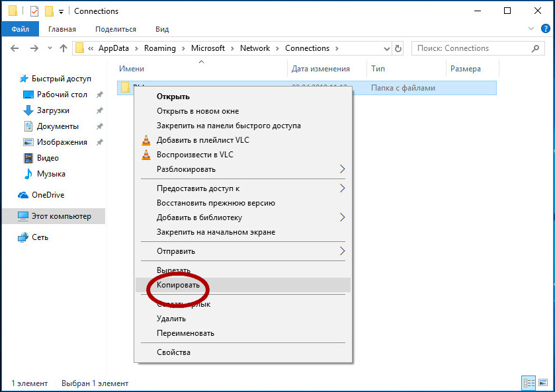Click the Help question mark icon
Screen dimensions: 555x392
click(x=544, y=29)
